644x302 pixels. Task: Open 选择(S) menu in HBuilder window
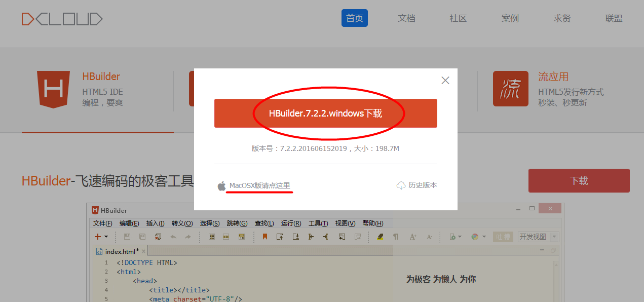pos(210,223)
